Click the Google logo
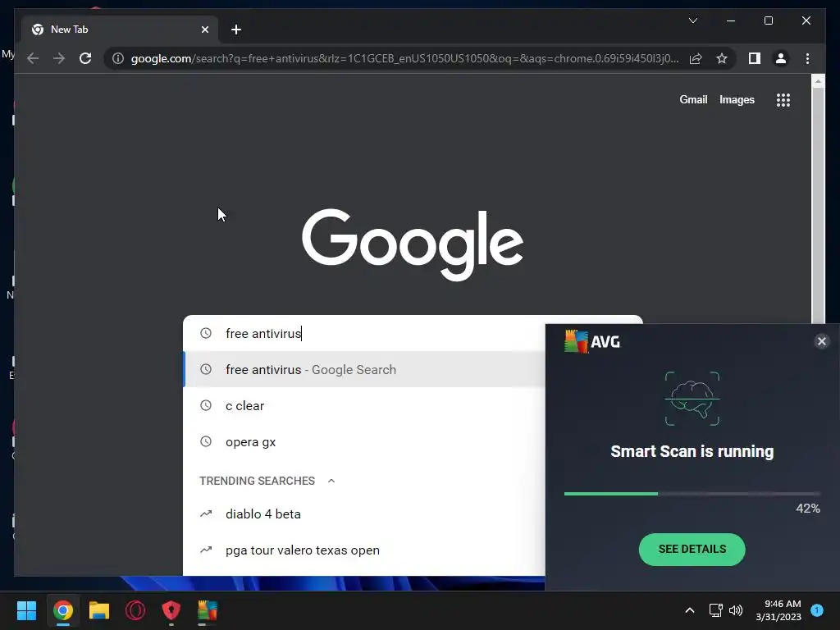The height and width of the screenshot is (630, 840). 413,244
